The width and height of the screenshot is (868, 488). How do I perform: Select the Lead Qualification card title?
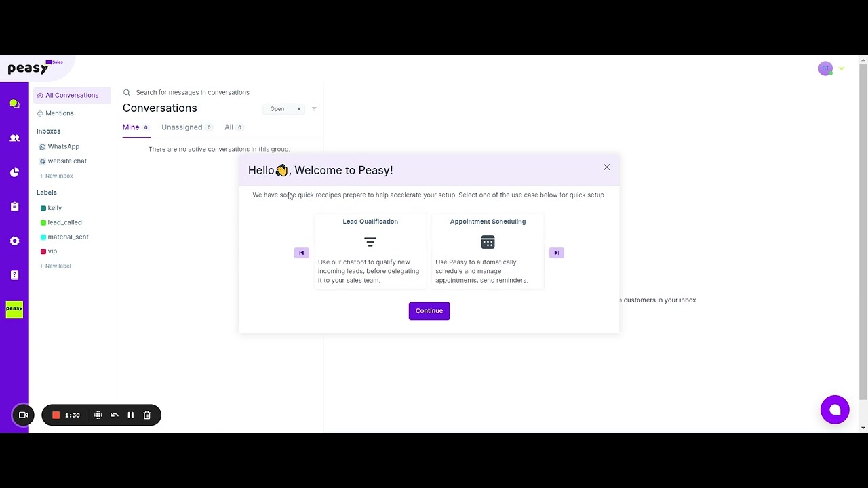[x=370, y=222]
